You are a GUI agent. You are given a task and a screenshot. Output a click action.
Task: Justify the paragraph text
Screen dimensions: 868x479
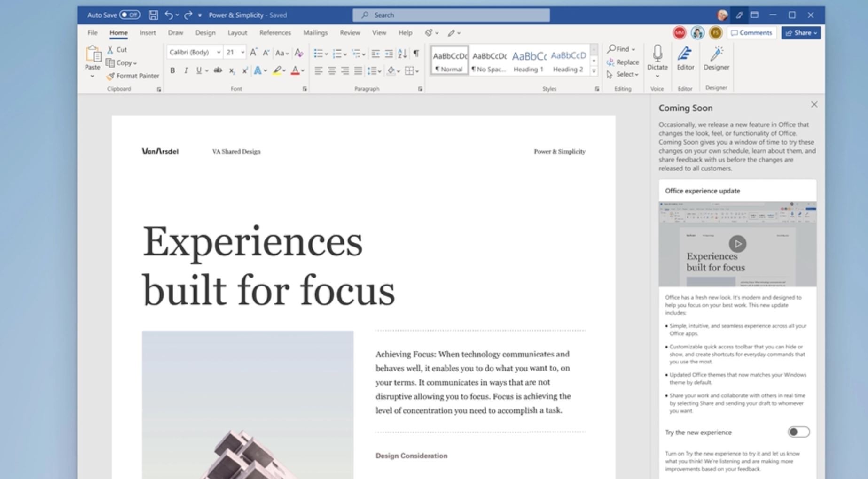point(358,70)
